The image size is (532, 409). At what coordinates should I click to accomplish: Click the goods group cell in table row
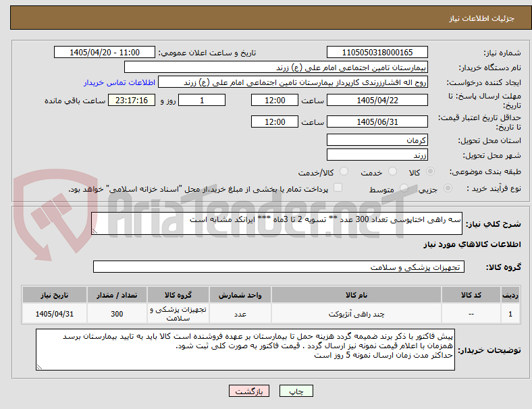(178, 314)
